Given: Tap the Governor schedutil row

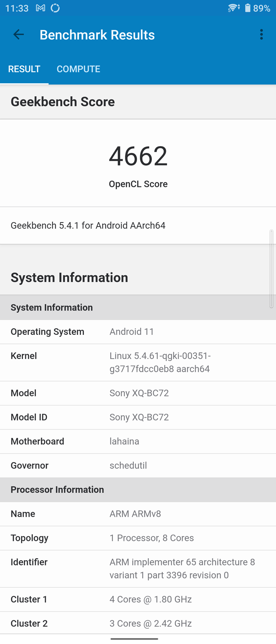Looking at the screenshot, I should (138, 465).
